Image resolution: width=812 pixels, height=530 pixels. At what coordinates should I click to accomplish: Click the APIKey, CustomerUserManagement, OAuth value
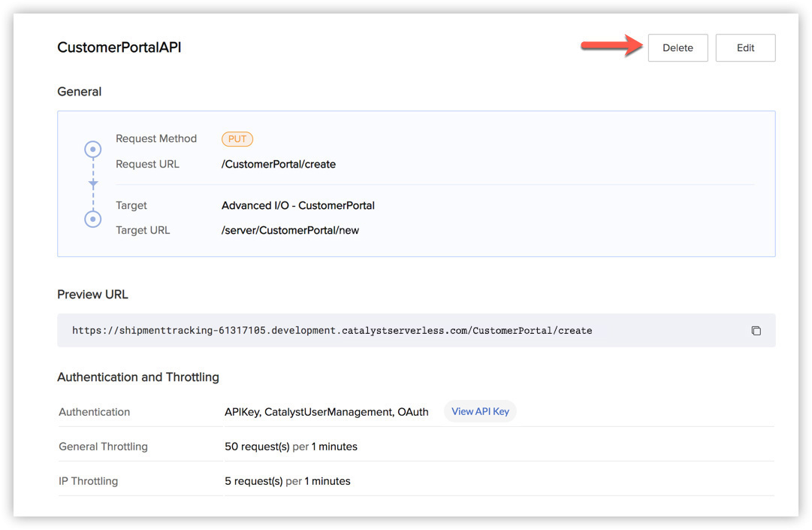click(327, 412)
